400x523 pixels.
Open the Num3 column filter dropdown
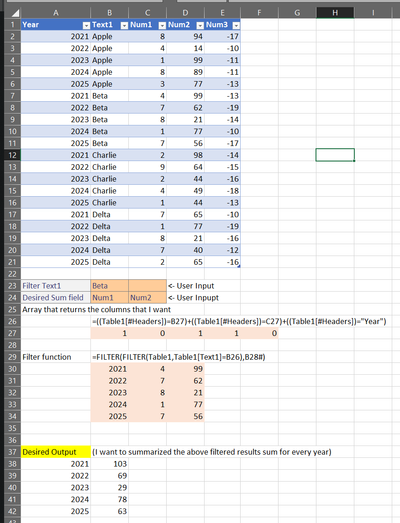(x=236, y=25)
